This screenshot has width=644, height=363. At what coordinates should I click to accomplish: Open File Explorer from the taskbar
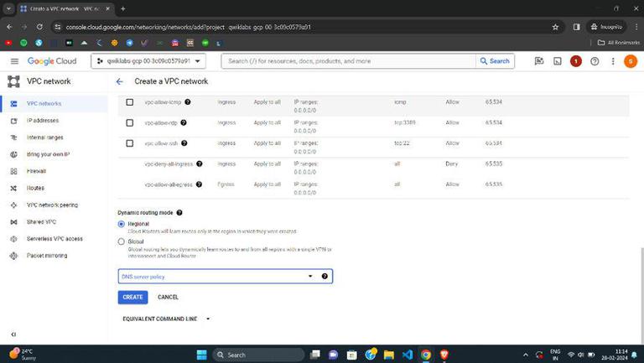389,355
